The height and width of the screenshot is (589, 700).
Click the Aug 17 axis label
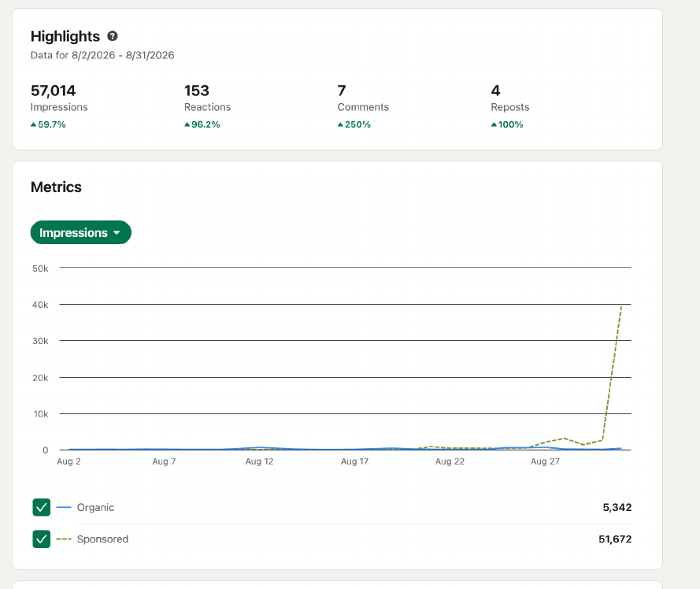click(354, 461)
